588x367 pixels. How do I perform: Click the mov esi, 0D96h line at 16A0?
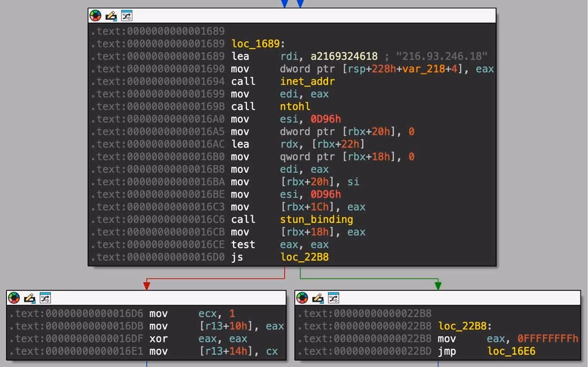(x=286, y=119)
